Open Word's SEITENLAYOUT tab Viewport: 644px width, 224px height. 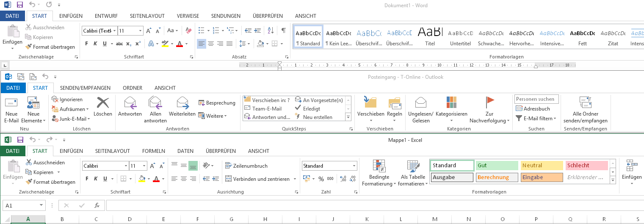click(x=147, y=16)
